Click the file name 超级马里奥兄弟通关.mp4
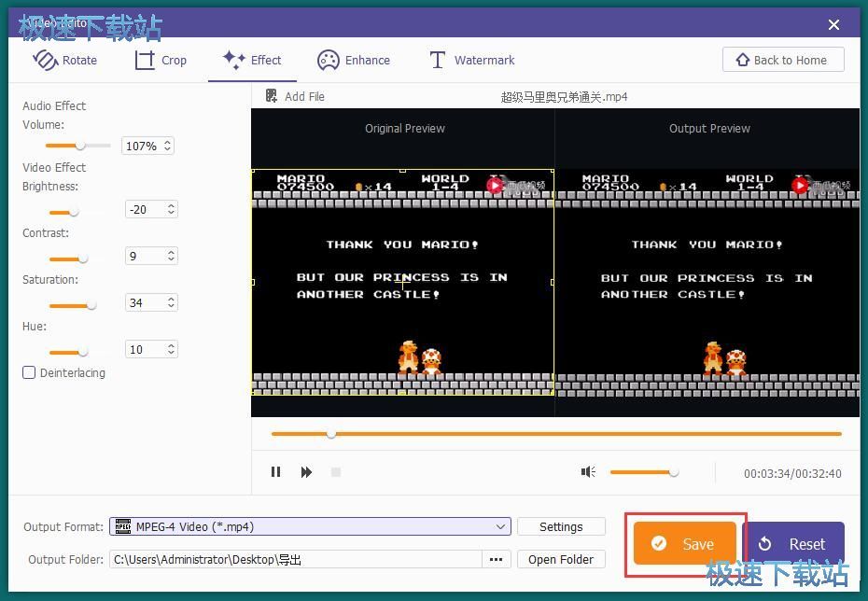This screenshot has width=868, height=601. [x=564, y=97]
